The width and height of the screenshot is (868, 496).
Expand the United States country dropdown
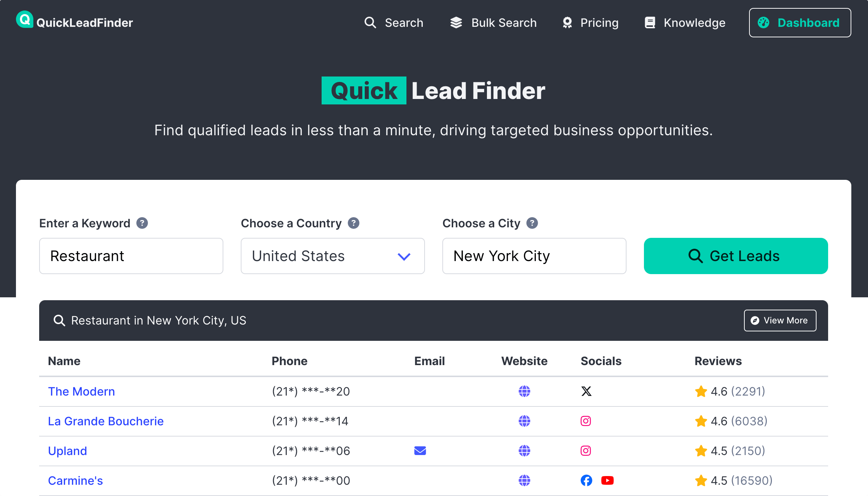pos(332,256)
